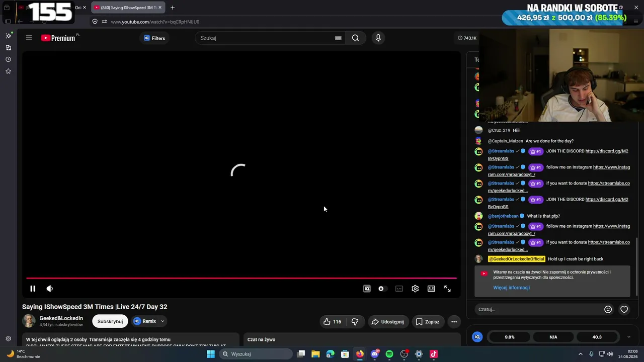Image resolution: width=644 pixels, height=362 pixels.
Task: Open a new browser tab
Action: coord(173,8)
